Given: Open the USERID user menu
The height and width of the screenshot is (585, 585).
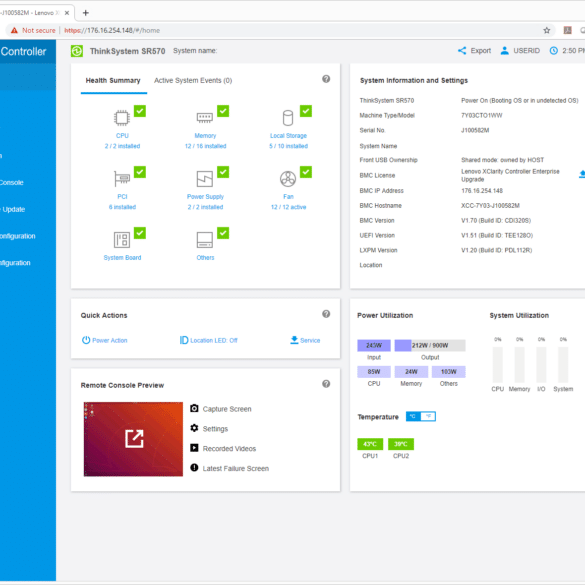Looking at the screenshot, I should 520,51.
